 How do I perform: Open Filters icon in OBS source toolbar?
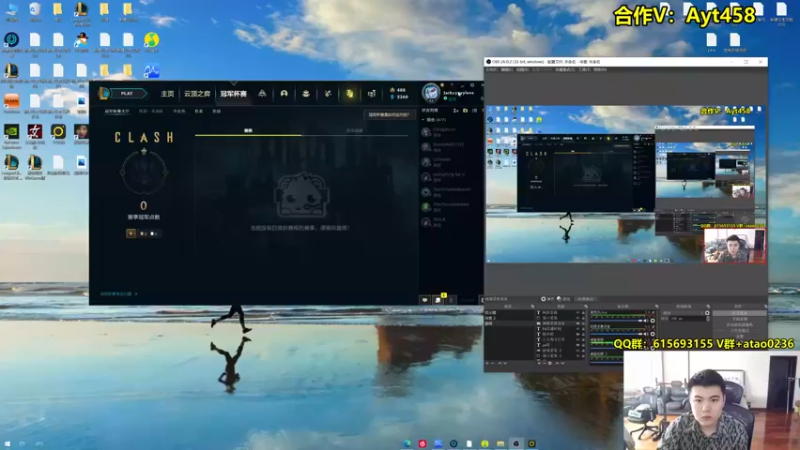[559, 299]
